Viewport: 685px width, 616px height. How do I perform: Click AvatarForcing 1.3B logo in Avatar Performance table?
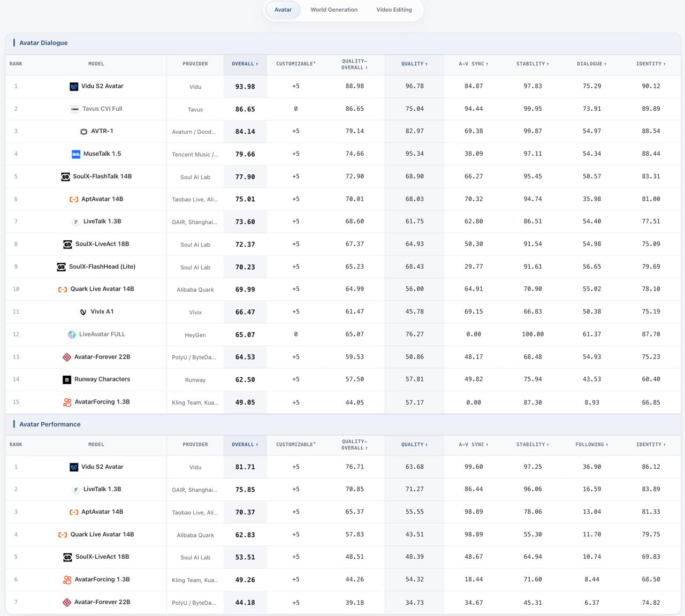(67, 580)
